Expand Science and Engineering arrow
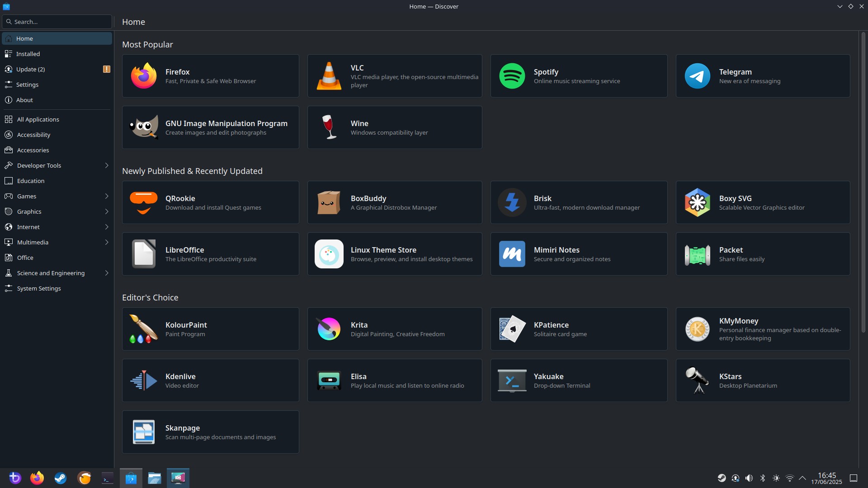The width and height of the screenshot is (868, 488). (x=107, y=273)
